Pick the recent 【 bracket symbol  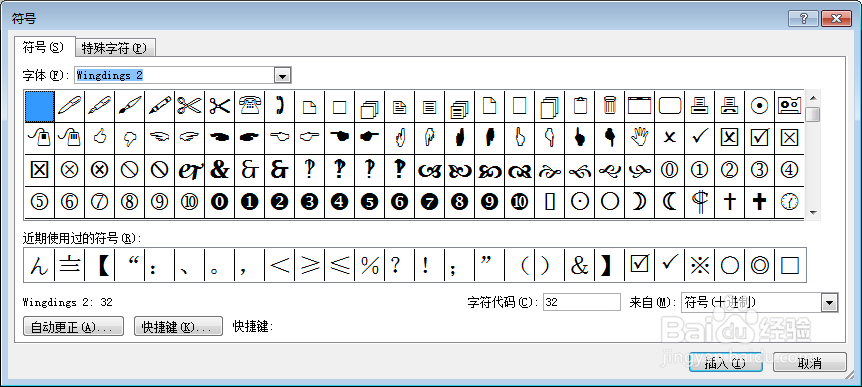(x=100, y=265)
